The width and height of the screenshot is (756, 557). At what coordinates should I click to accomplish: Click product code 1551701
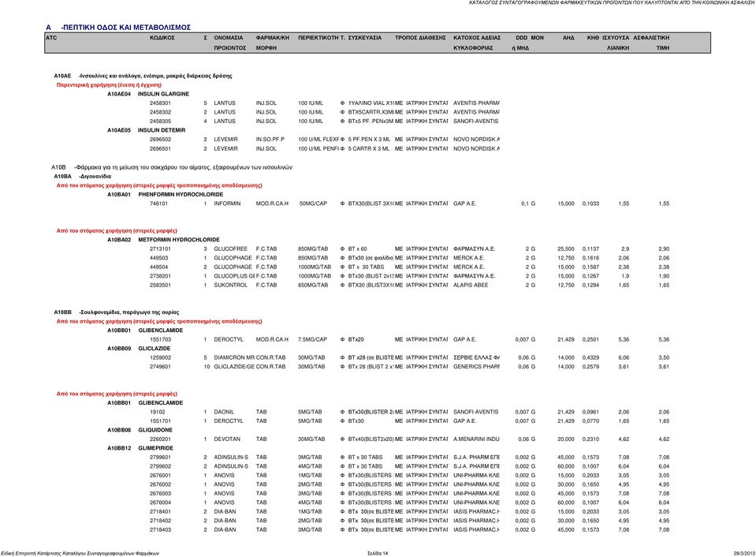coord(160,421)
